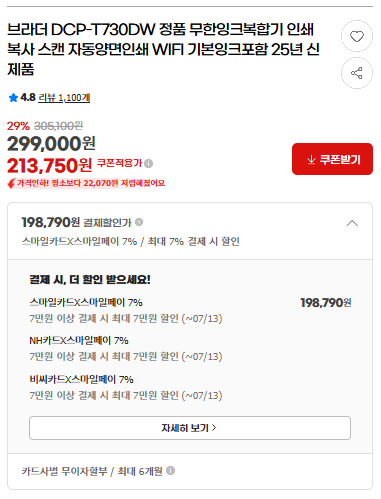Screen dimensions: 381x499
Task: Click red price-drop tag icon
Action: click(x=11, y=183)
